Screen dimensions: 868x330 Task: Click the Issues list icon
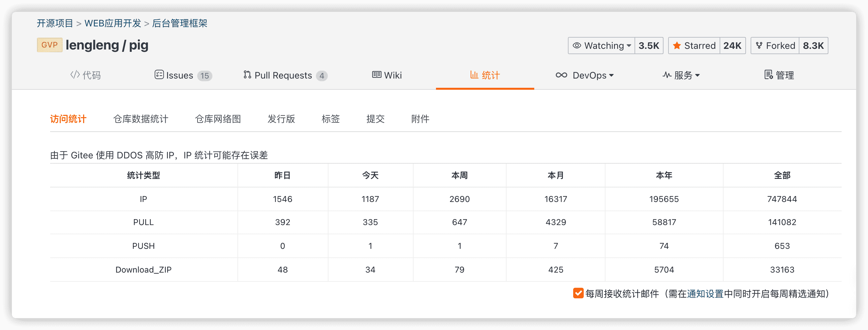(159, 75)
